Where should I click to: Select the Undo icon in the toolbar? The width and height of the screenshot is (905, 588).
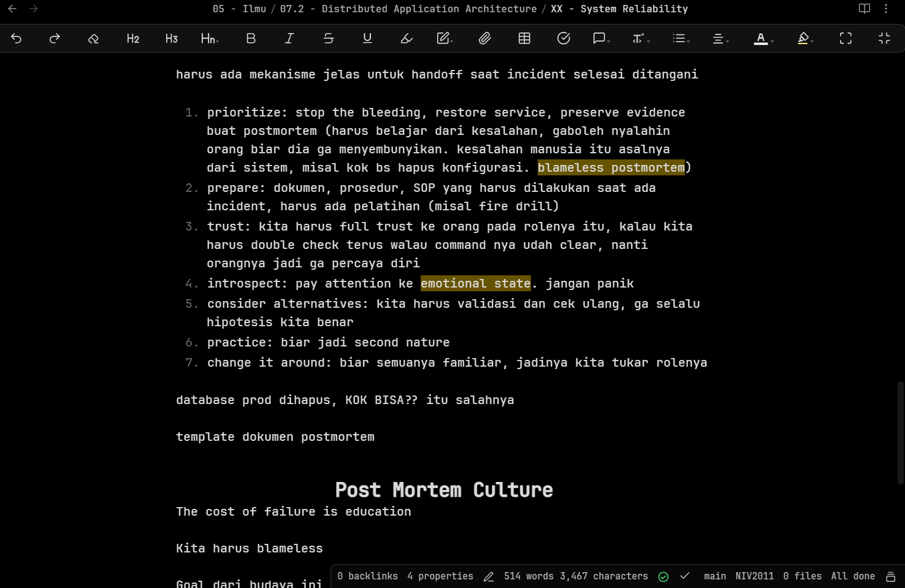tap(15, 38)
